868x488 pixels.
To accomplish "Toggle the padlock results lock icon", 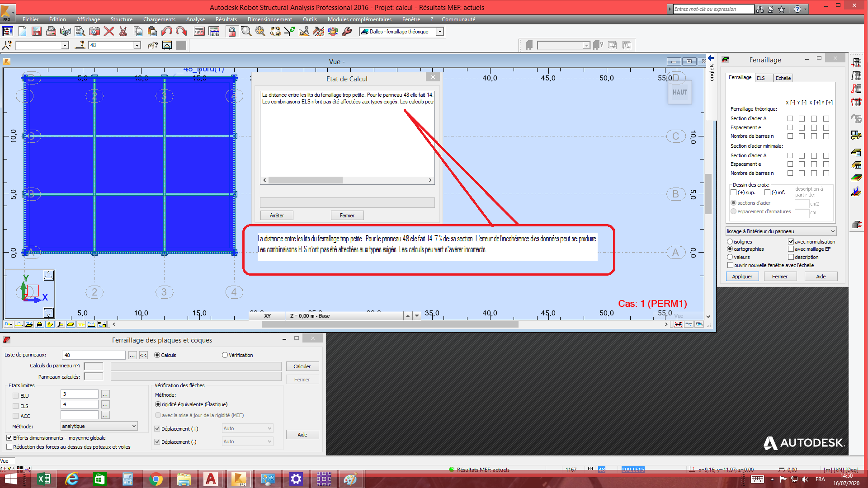I will [x=232, y=31].
